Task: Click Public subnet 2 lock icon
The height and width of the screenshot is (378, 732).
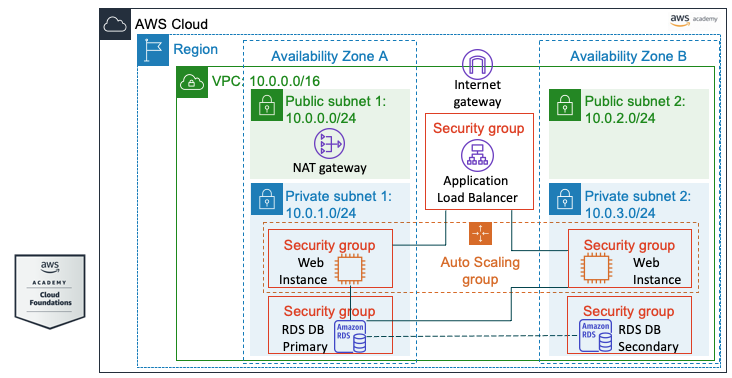Action: click(x=564, y=105)
